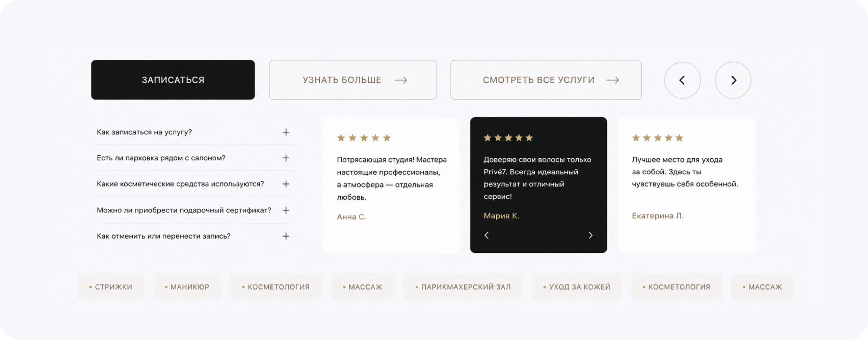Select the УХОД ЗА КОЖЕЙ tag
Viewport: 868px width, 340px height.
pyautogui.click(x=577, y=287)
